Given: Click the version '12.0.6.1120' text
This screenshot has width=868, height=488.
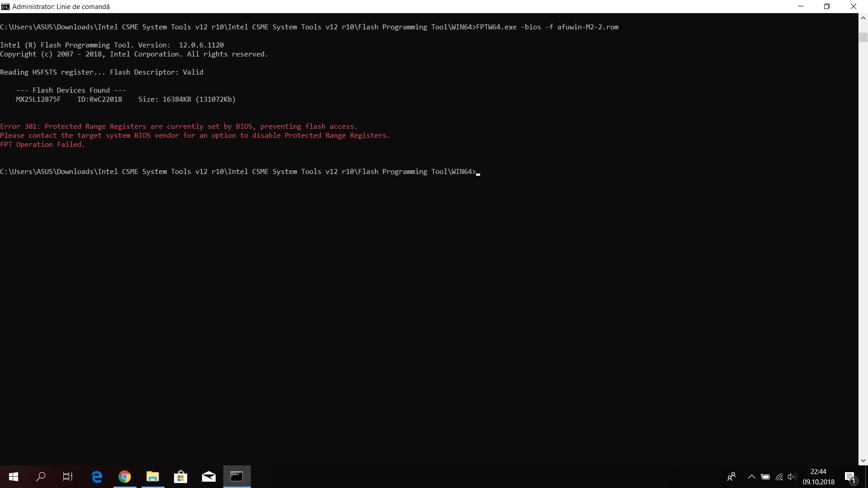Looking at the screenshot, I should [x=201, y=45].
